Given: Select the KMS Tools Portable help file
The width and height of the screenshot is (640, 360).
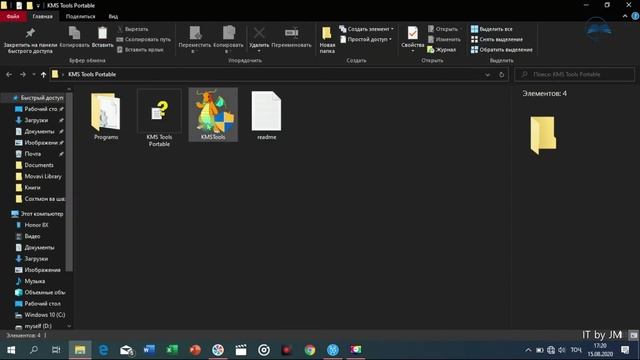Looking at the screenshot, I should [x=159, y=118].
